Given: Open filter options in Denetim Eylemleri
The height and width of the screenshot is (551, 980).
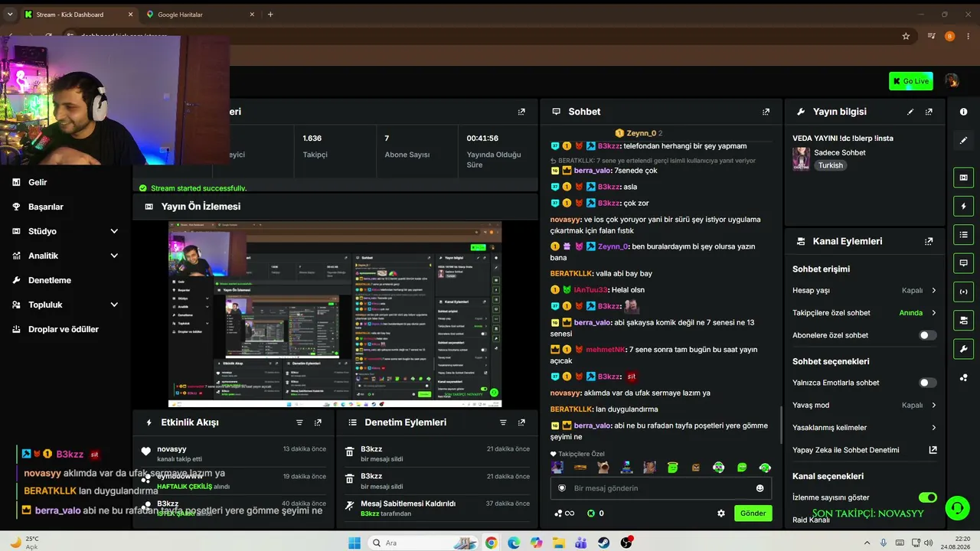Looking at the screenshot, I should 503,422.
